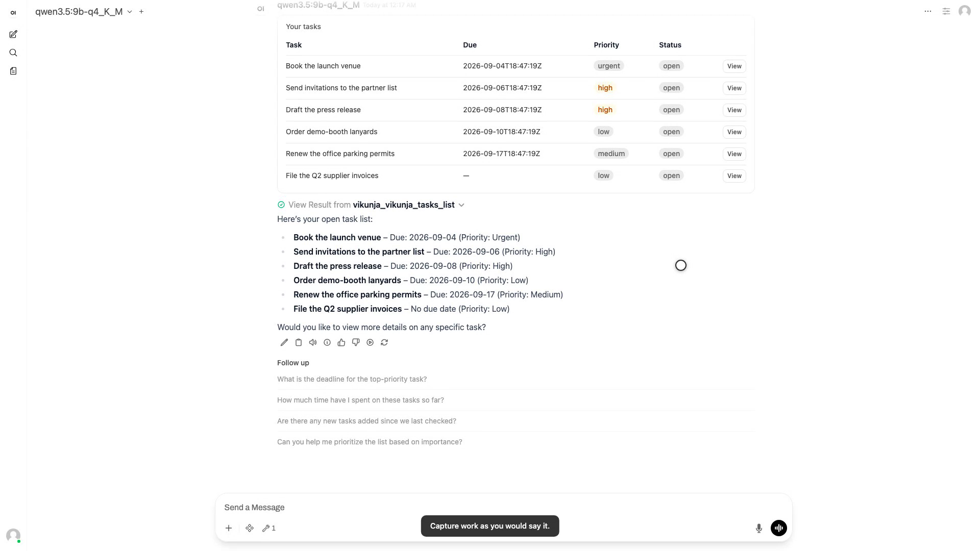Expand vikunja_vikunja_tasks_list result chevron
This screenshot has width=980, height=551.
point(461,205)
